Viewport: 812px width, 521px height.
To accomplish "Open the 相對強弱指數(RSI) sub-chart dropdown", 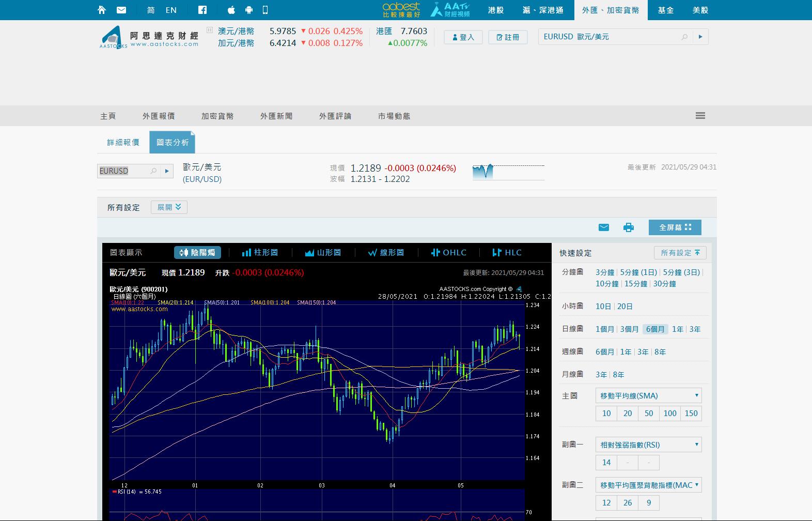I will (648, 445).
